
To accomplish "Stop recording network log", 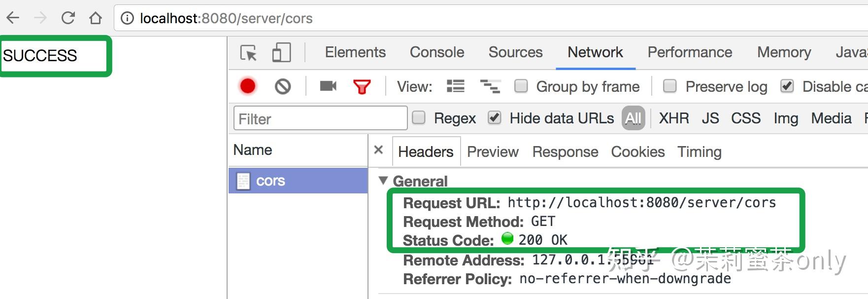I will (248, 86).
